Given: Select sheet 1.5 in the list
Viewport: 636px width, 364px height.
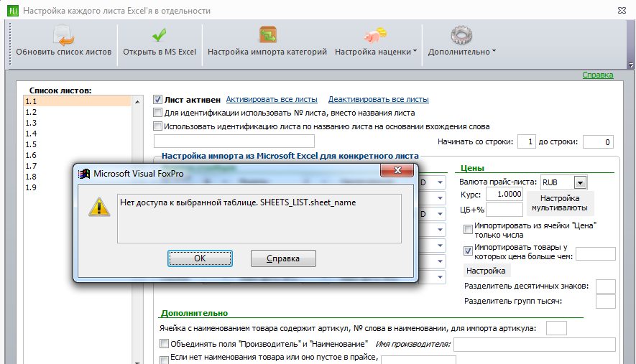Looking at the screenshot, I should pyautogui.click(x=77, y=144).
